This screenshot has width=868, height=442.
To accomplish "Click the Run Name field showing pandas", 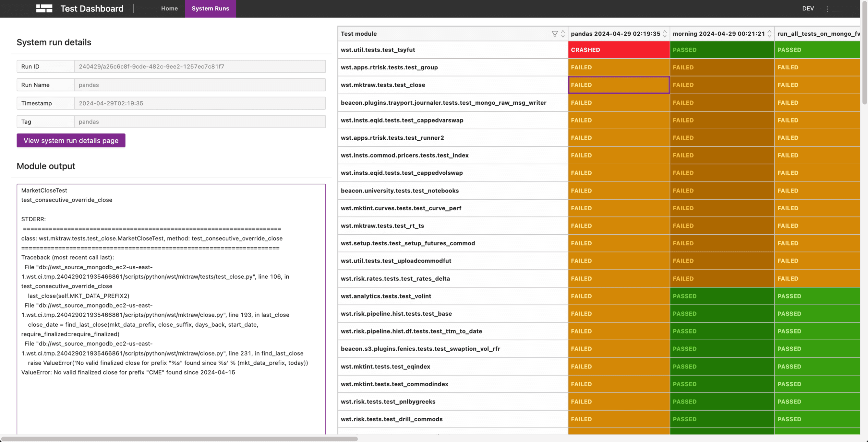I will tap(199, 85).
